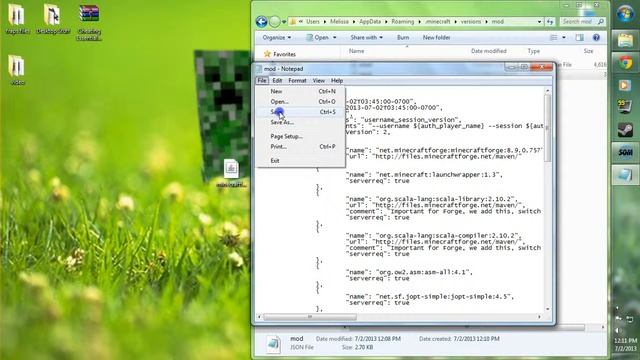Select the Video folder on desktop

point(17,70)
